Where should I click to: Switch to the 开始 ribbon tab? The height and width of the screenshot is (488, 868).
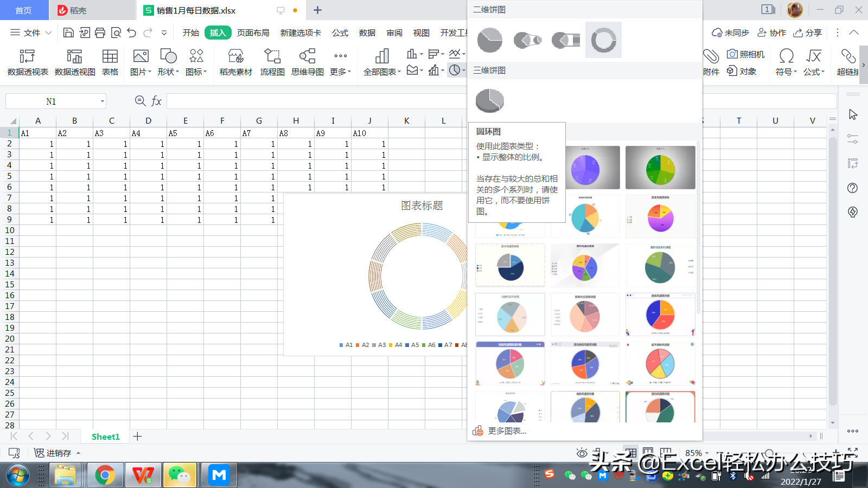[x=191, y=33]
